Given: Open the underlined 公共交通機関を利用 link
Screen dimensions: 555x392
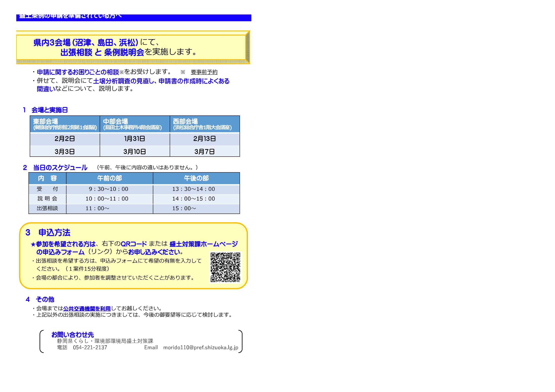Looking at the screenshot, I should pyautogui.click(x=87, y=308).
